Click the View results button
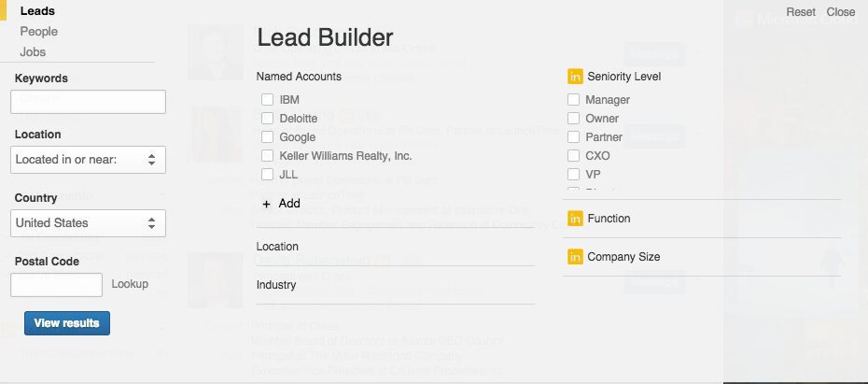This screenshot has height=384, width=868. pos(67,323)
